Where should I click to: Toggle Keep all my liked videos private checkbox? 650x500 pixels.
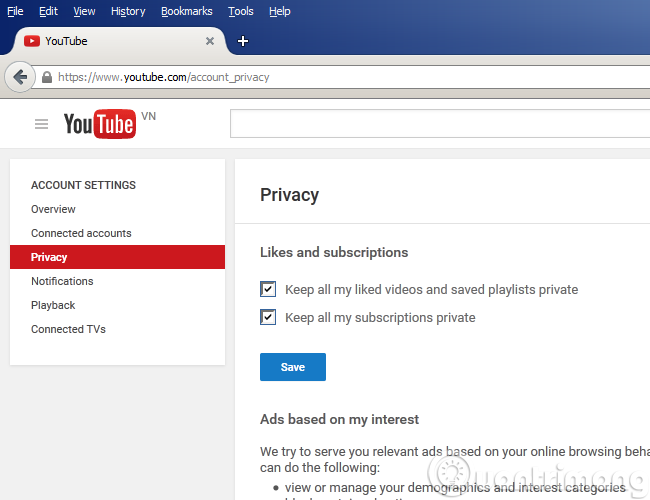click(268, 289)
